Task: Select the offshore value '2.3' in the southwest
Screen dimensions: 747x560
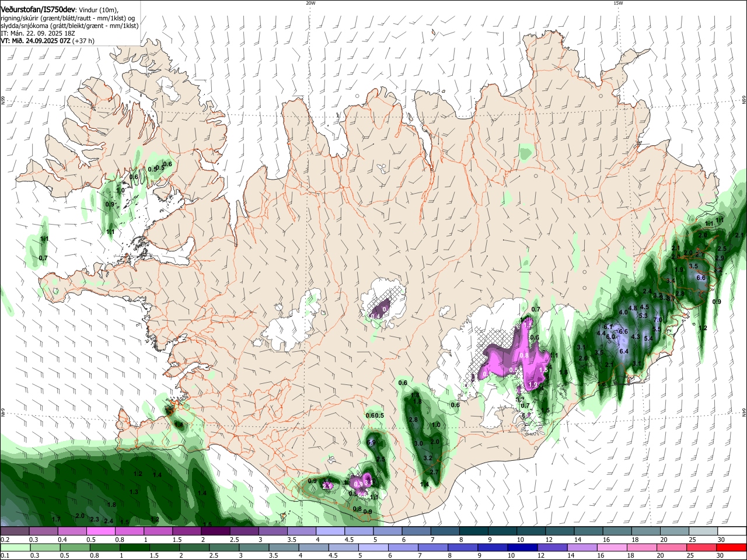Action: pyautogui.click(x=95, y=519)
